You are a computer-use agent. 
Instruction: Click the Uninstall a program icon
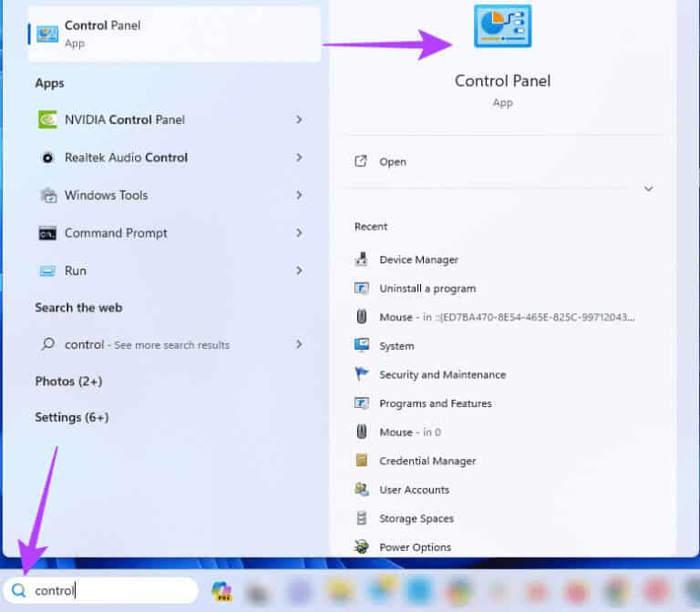pos(361,288)
